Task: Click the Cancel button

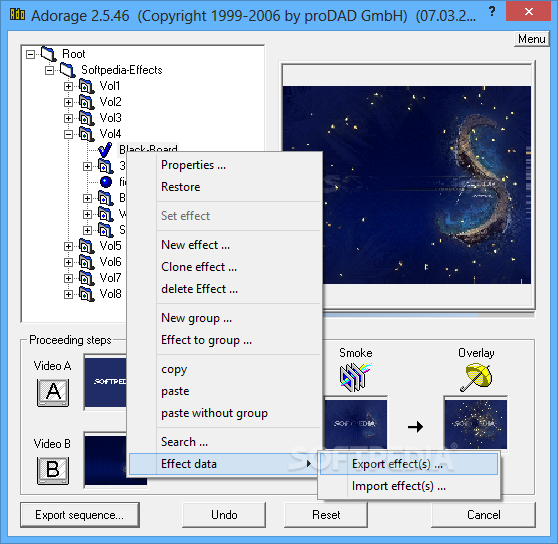Action: (x=483, y=515)
